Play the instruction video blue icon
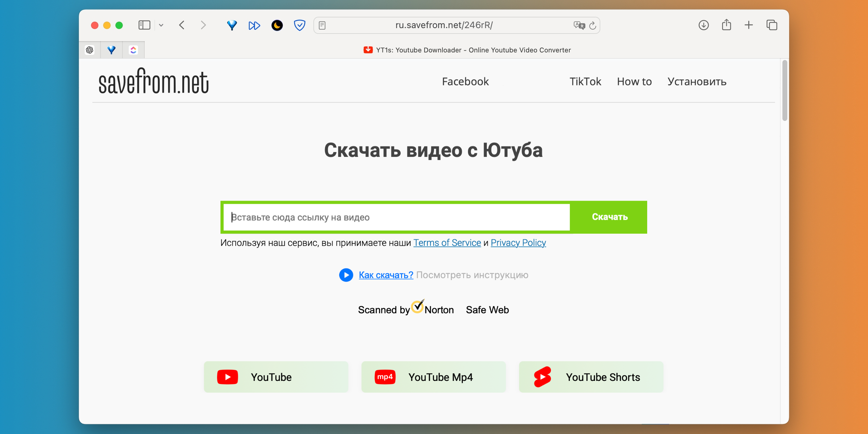Image resolution: width=868 pixels, height=434 pixels. coord(346,275)
